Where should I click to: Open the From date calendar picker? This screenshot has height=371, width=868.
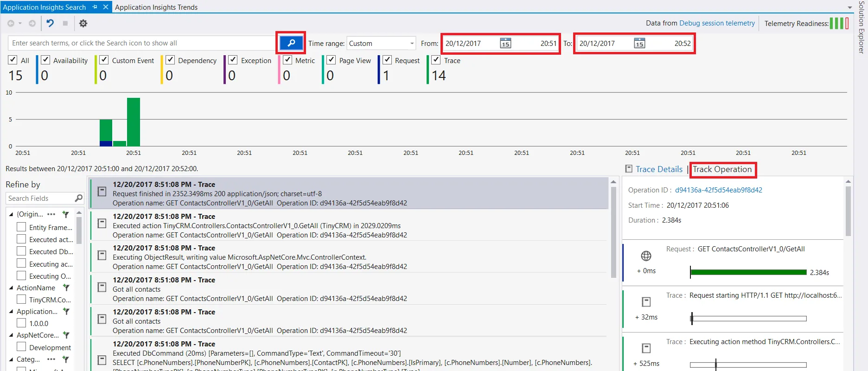[x=505, y=43]
